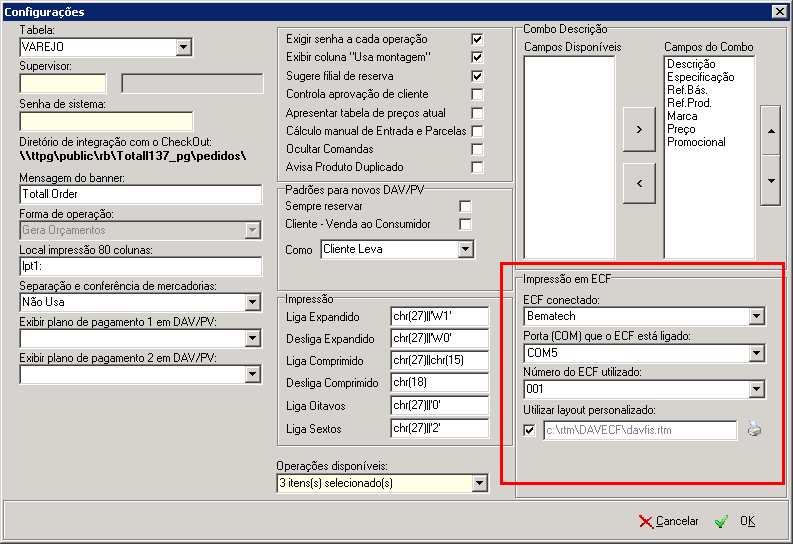Select Marca in Campos do Combo

(682, 116)
